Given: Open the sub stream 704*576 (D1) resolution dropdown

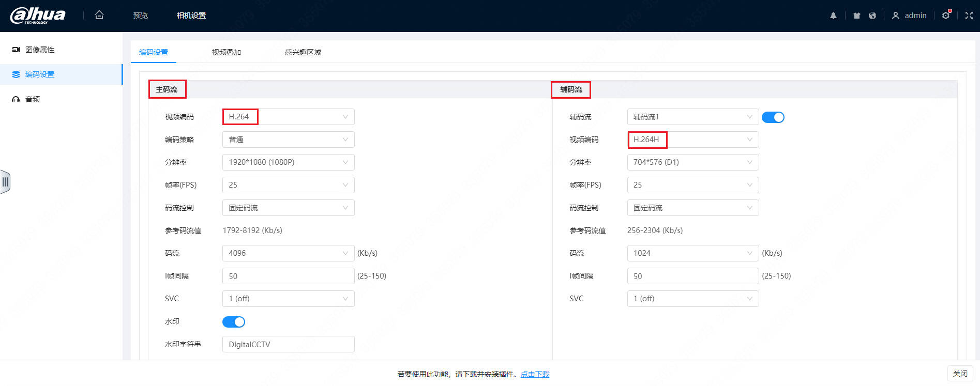Looking at the screenshot, I should point(692,162).
